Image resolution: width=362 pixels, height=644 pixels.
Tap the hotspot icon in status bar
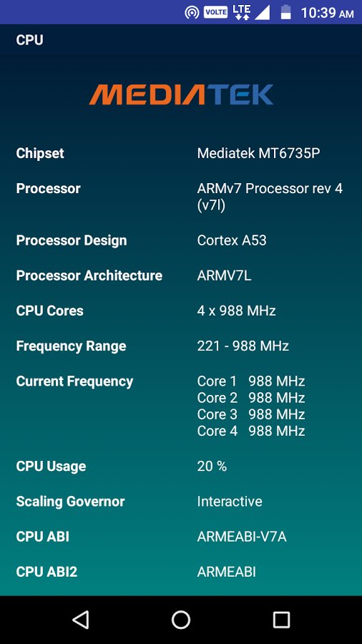click(x=192, y=12)
